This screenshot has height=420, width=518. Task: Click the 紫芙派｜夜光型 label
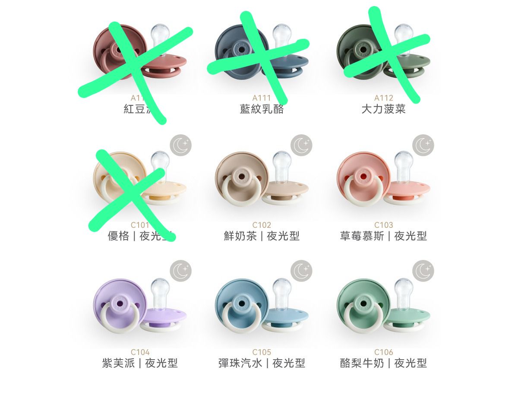140,363
